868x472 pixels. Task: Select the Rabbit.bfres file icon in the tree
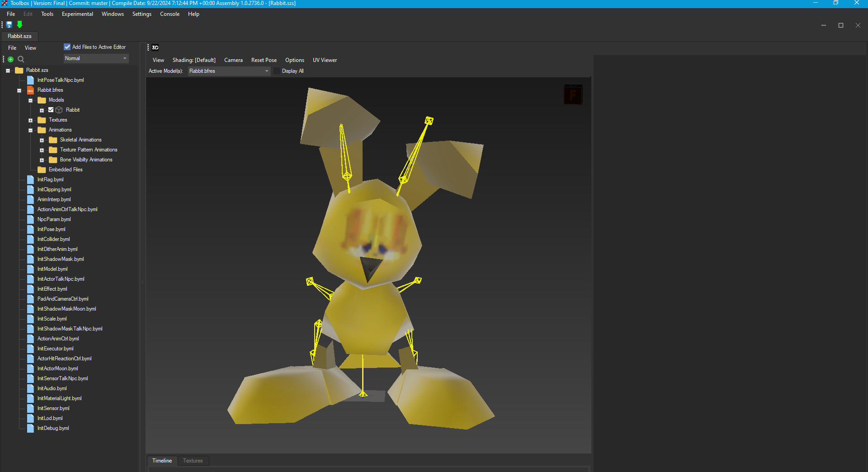pos(30,90)
